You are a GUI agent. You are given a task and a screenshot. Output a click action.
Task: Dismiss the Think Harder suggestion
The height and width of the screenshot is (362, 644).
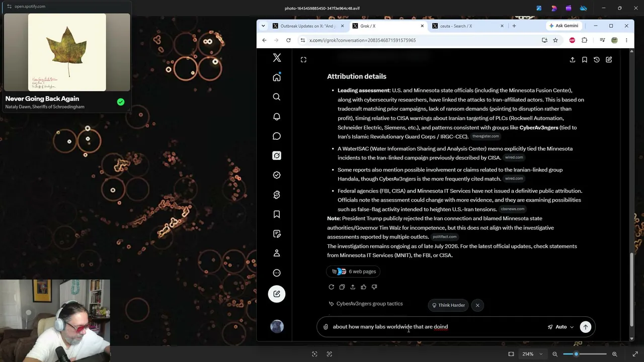pos(477,305)
